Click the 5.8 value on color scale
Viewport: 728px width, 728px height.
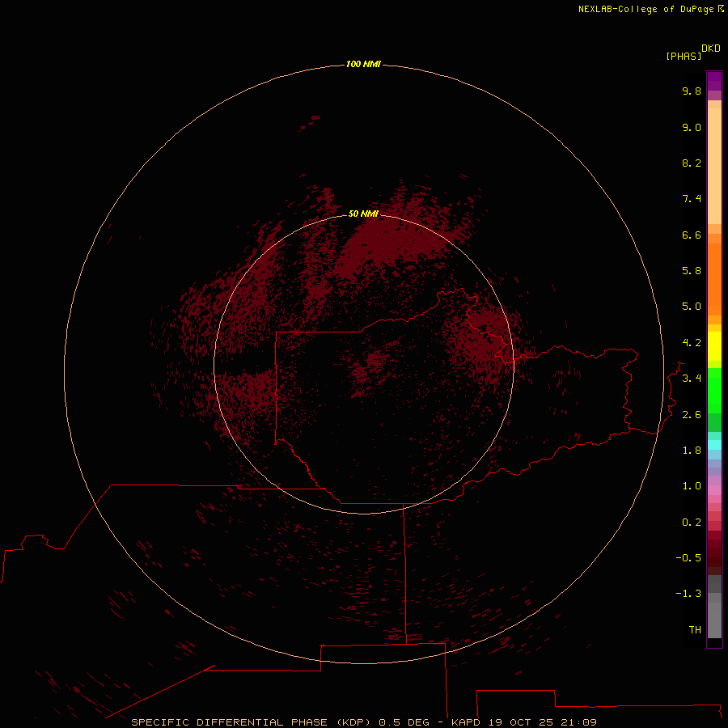692,271
